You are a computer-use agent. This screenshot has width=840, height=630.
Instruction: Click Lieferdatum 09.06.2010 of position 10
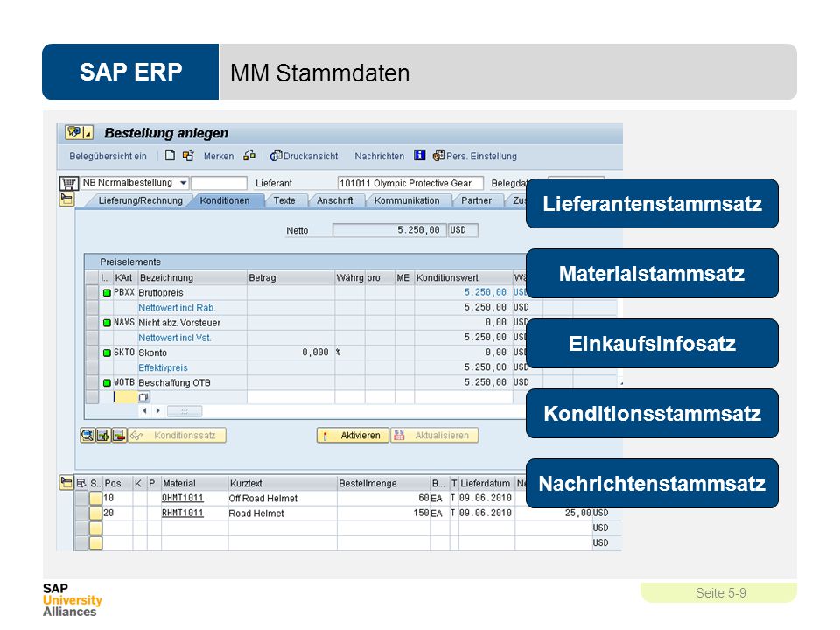(x=486, y=498)
